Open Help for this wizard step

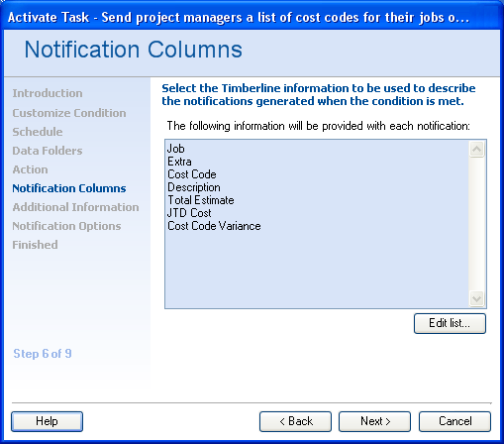point(47,421)
